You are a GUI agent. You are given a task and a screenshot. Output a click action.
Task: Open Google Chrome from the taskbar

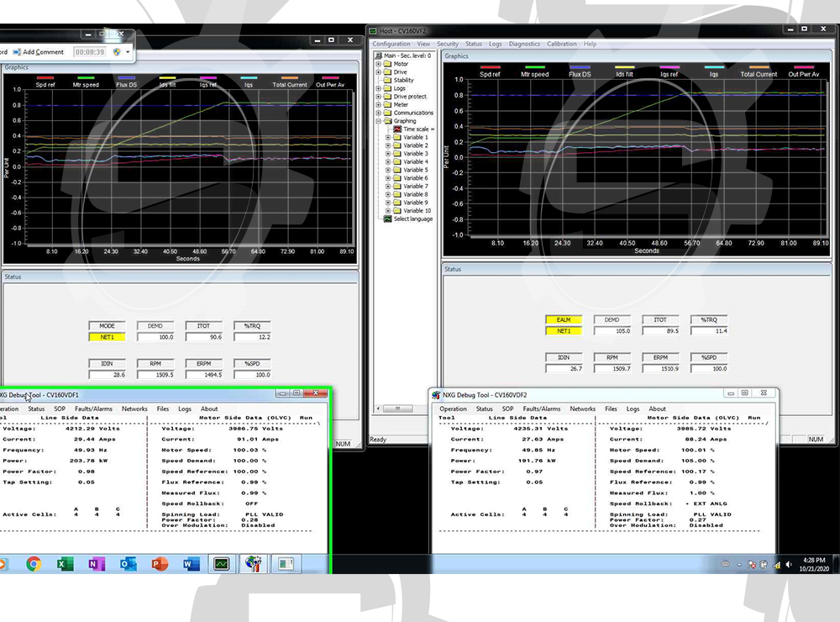tap(34, 564)
